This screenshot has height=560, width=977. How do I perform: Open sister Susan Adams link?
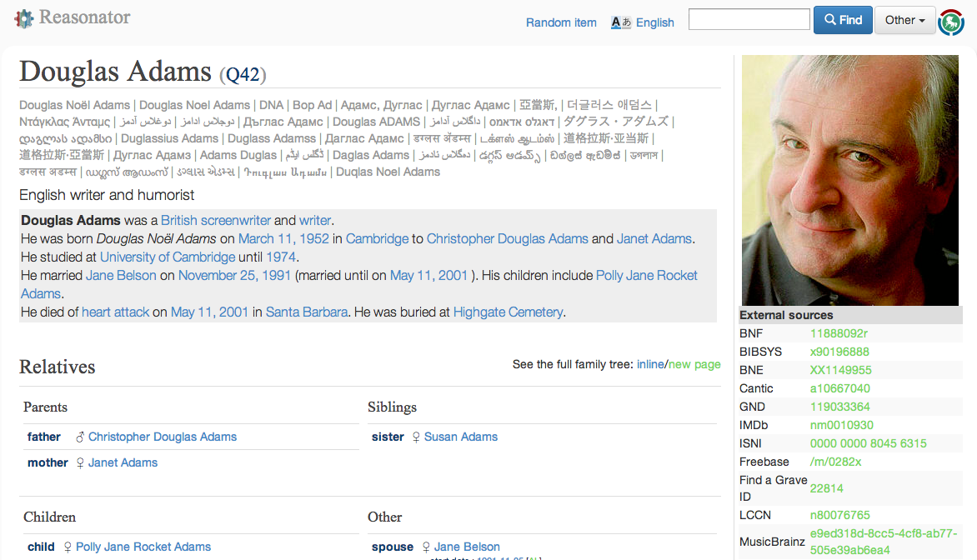click(x=460, y=437)
